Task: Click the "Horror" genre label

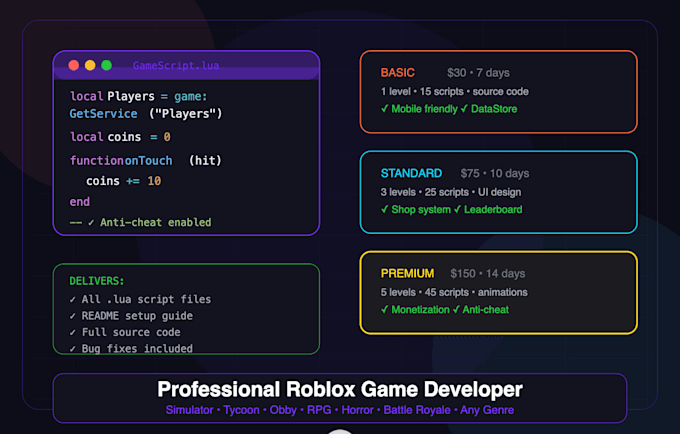Action: (x=357, y=410)
